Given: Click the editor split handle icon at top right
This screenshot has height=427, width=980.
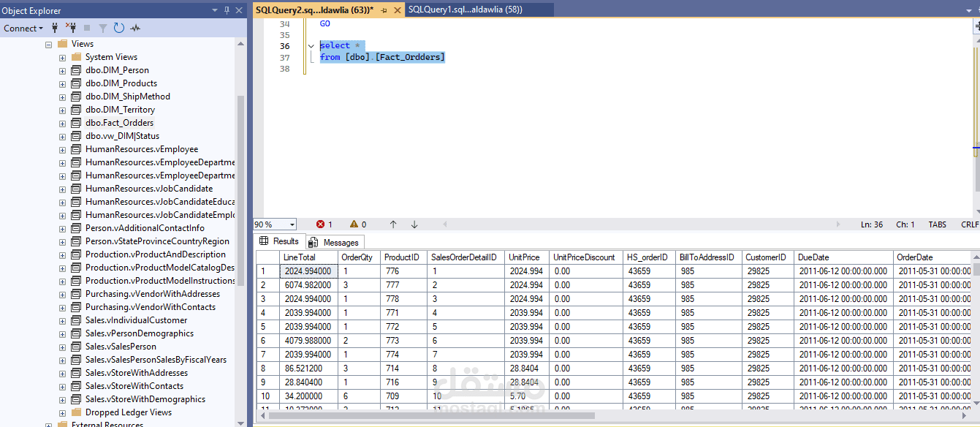Looking at the screenshot, I should 976,25.
